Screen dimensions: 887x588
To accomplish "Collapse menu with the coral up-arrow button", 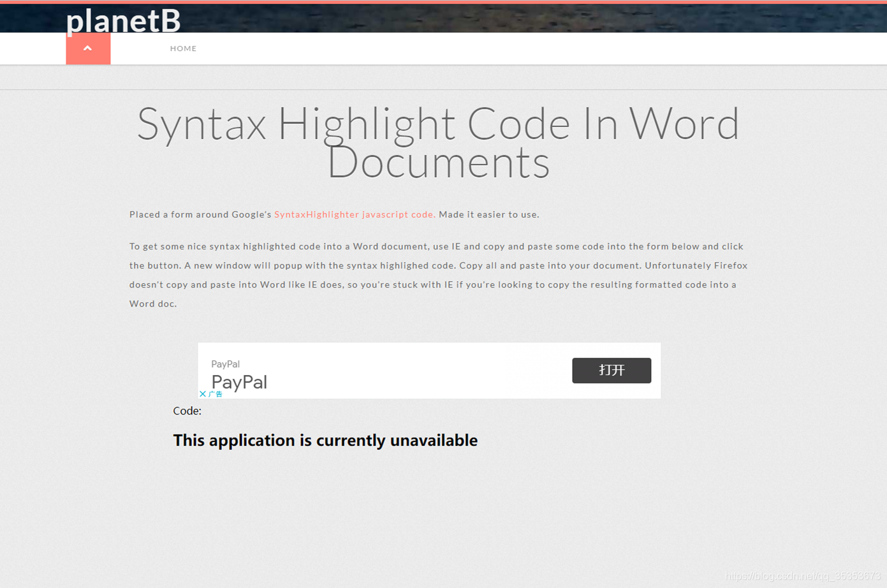I will (x=88, y=48).
